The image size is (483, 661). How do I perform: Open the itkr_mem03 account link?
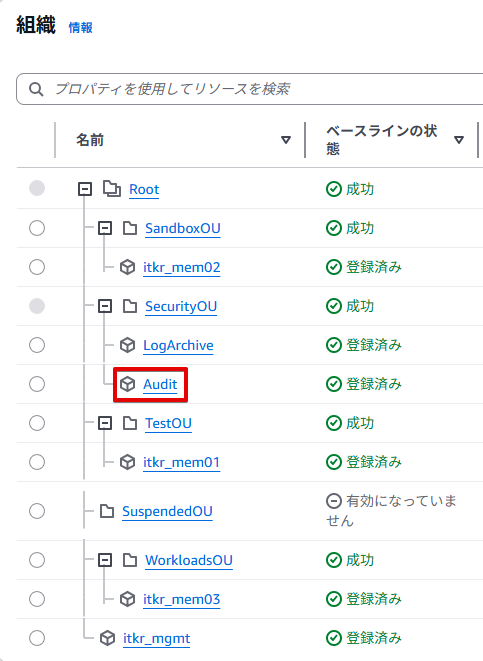tap(182, 599)
